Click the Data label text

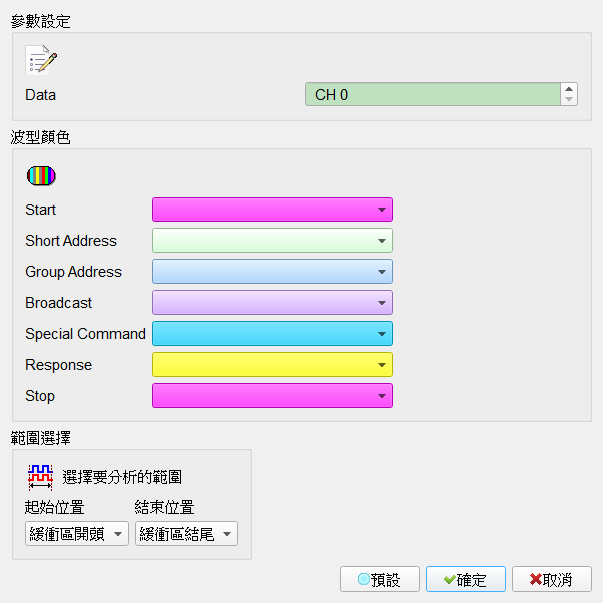(40, 95)
